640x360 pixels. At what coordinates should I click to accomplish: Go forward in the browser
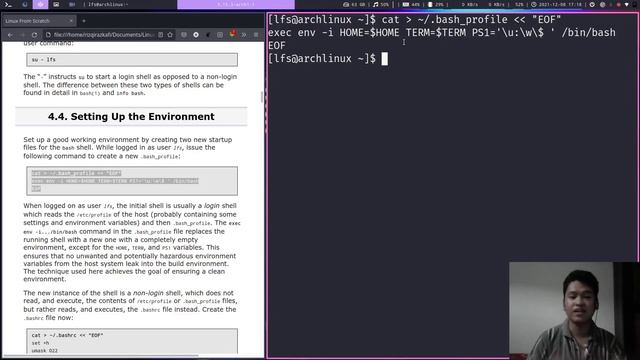(22, 35)
